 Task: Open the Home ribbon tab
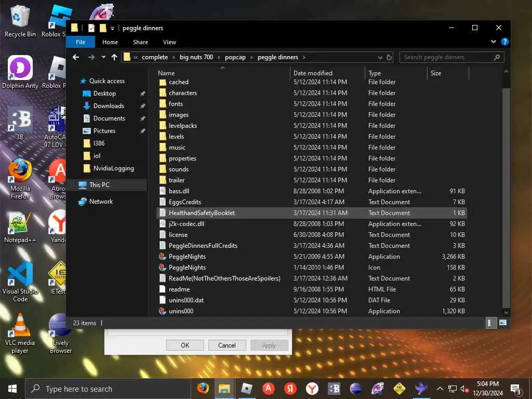point(110,42)
